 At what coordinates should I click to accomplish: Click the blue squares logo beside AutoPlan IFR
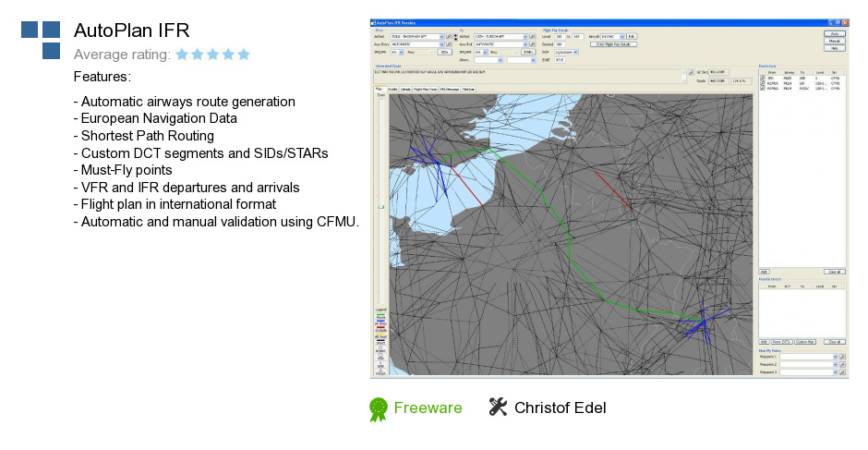[x=41, y=40]
